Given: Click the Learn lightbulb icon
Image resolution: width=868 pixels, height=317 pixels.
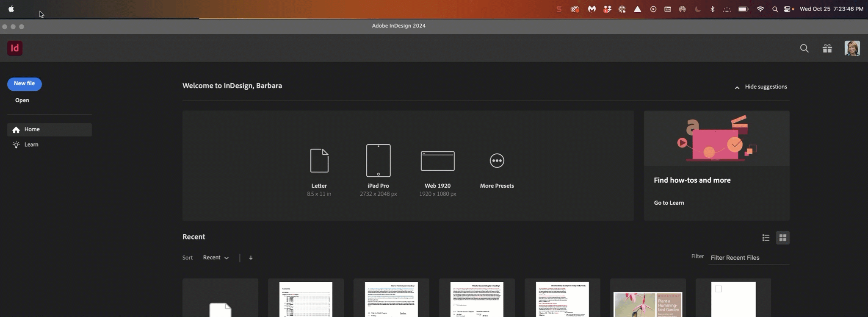Looking at the screenshot, I should [x=16, y=145].
